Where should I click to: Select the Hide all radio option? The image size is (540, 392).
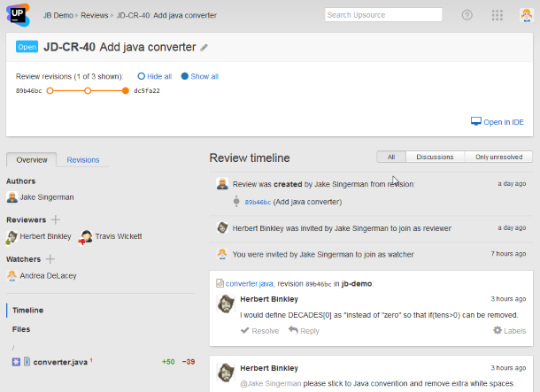[155, 76]
